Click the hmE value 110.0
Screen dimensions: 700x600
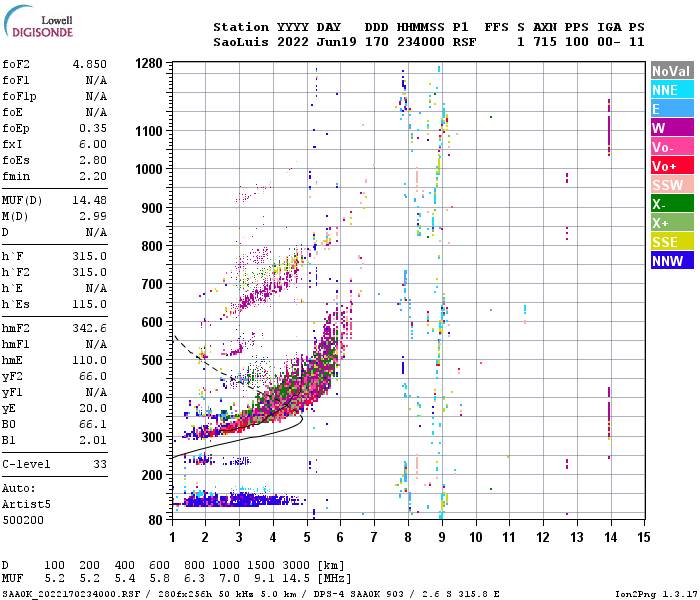pos(90,360)
